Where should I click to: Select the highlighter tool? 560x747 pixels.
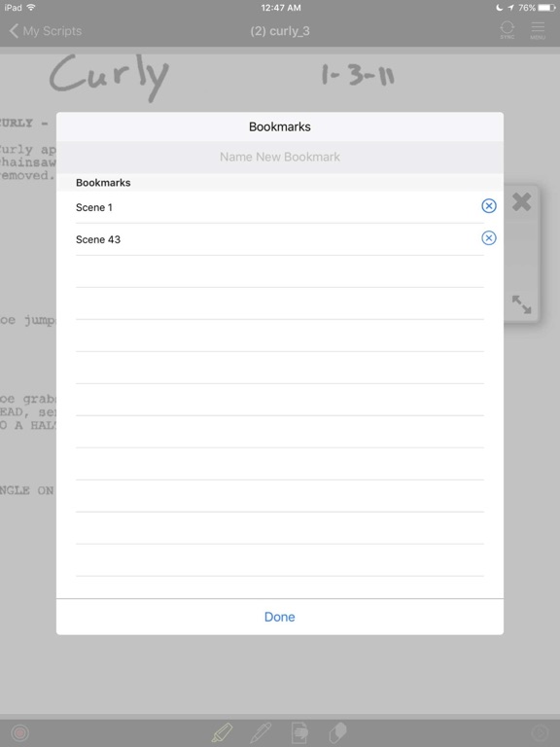(222, 732)
